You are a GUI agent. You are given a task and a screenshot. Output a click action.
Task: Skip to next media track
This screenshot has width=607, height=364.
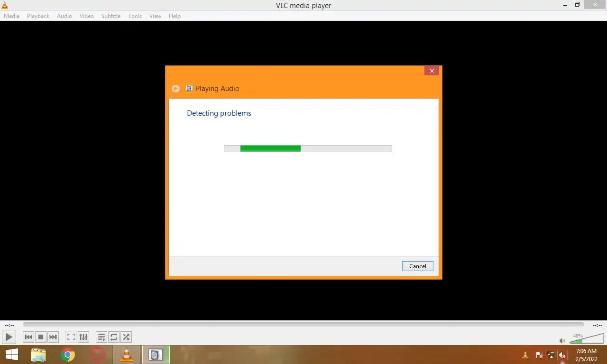(53, 337)
